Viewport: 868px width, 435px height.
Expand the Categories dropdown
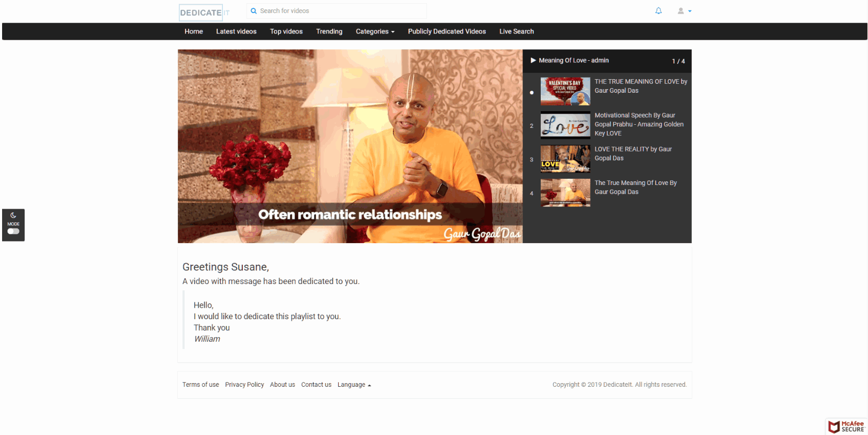point(375,31)
